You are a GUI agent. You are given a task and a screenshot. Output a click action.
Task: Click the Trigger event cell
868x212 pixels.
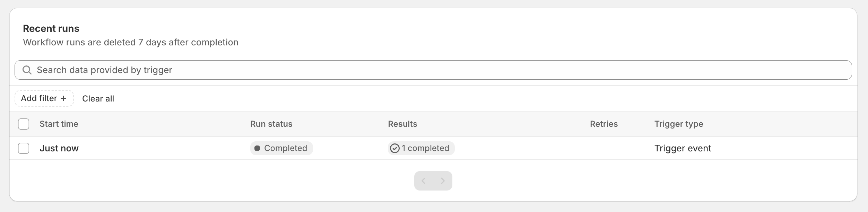pyautogui.click(x=683, y=148)
